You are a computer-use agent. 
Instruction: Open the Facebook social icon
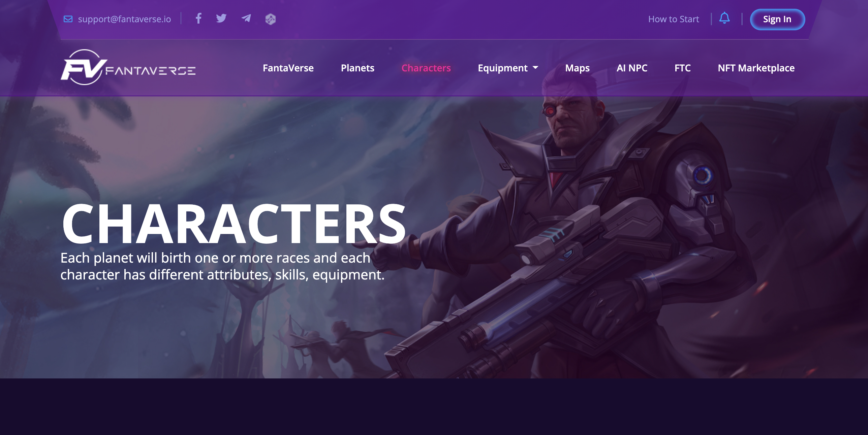tap(198, 19)
